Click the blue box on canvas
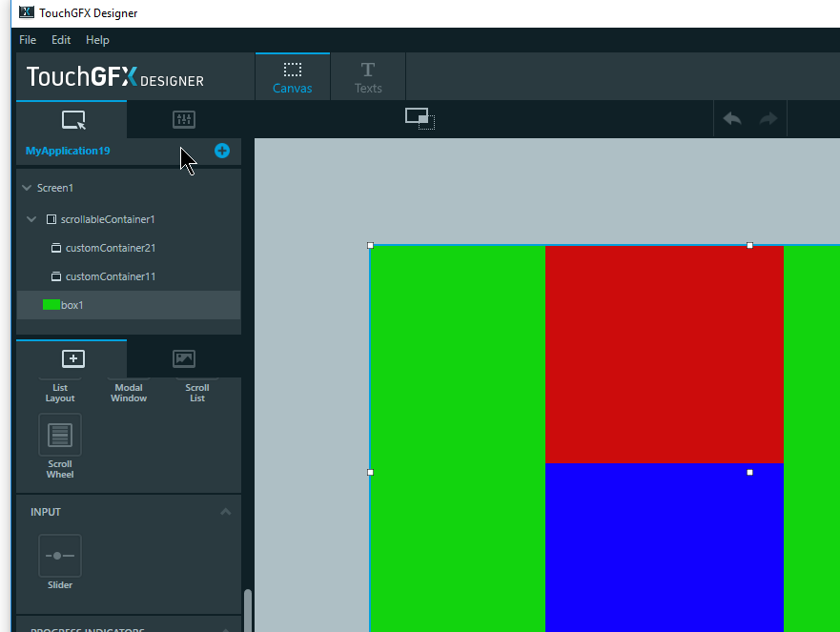The height and width of the screenshot is (632, 840). 665,547
